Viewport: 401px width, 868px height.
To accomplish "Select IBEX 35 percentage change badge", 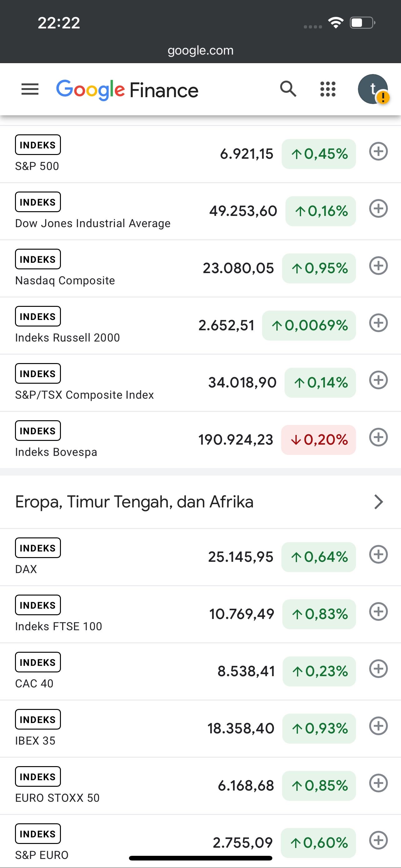I will (319, 729).
